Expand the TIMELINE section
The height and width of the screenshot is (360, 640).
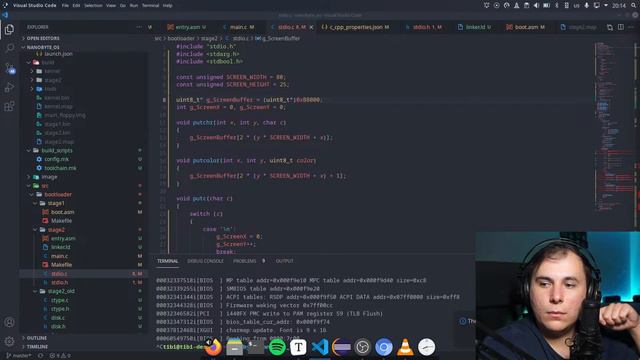[37, 347]
